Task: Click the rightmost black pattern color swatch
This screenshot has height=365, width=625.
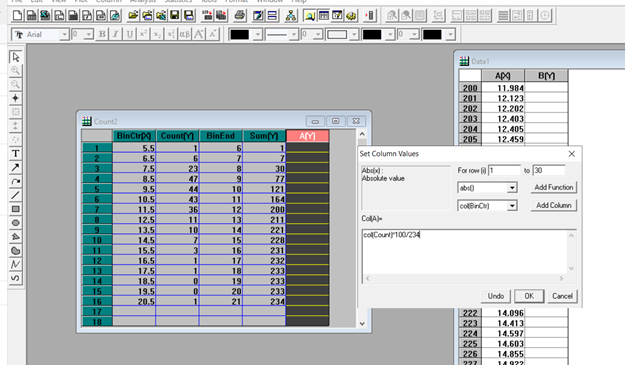Action: tap(432, 35)
